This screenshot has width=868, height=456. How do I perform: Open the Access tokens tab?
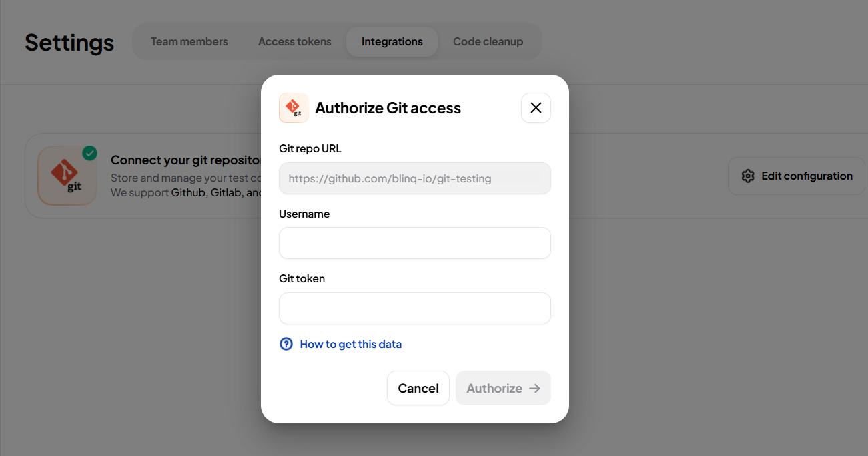295,41
